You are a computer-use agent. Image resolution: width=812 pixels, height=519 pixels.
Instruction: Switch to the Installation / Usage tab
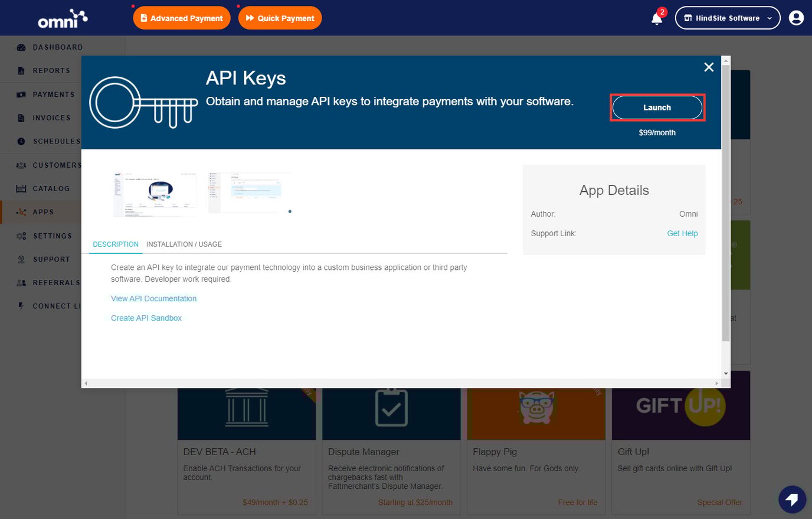pos(184,244)
